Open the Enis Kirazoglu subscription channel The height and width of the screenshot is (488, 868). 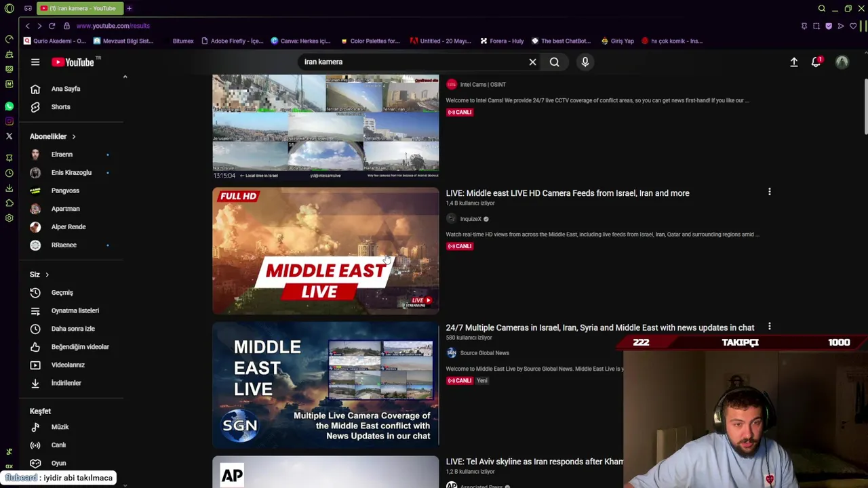(x=72, y=173)
